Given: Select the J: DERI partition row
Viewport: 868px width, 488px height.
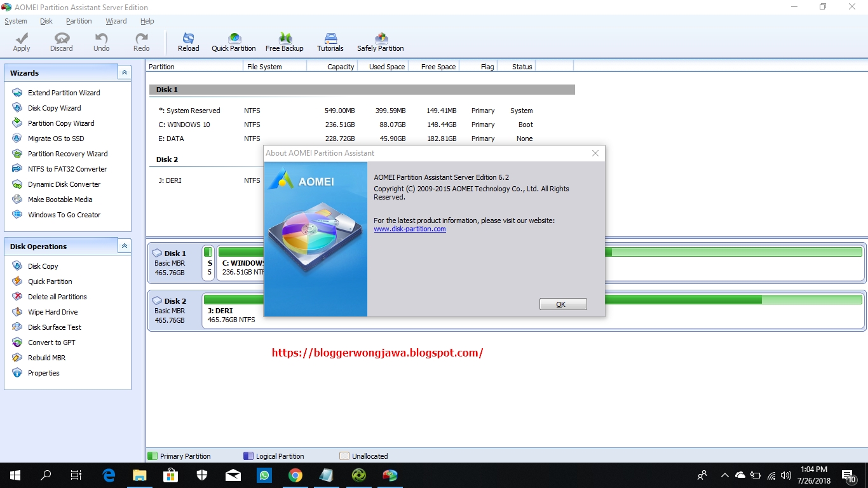Looking at the screenshot, I should coord(207,180).
